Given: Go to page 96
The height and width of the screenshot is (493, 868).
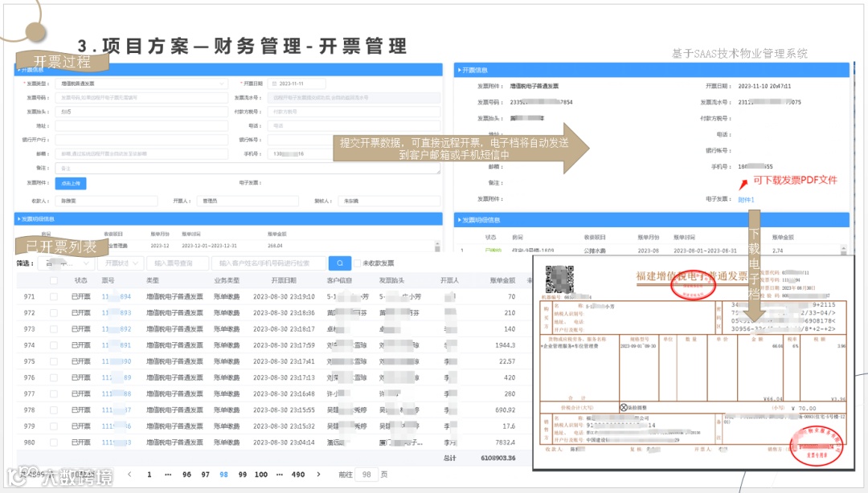Looking at the screenshot, I should tap(186, 475).
